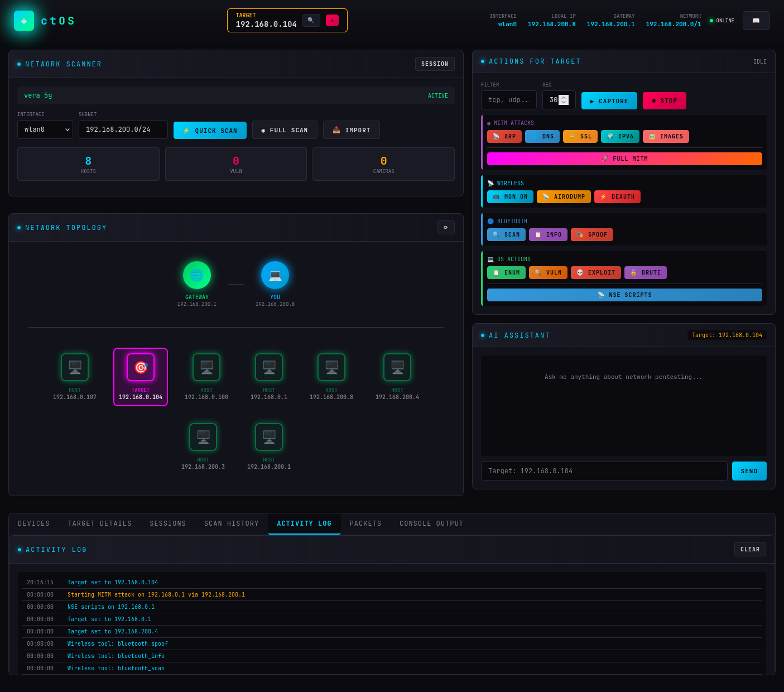Start the Full MITM gradient bar
This screenshot has width=784, height=692.
(624, 158)
